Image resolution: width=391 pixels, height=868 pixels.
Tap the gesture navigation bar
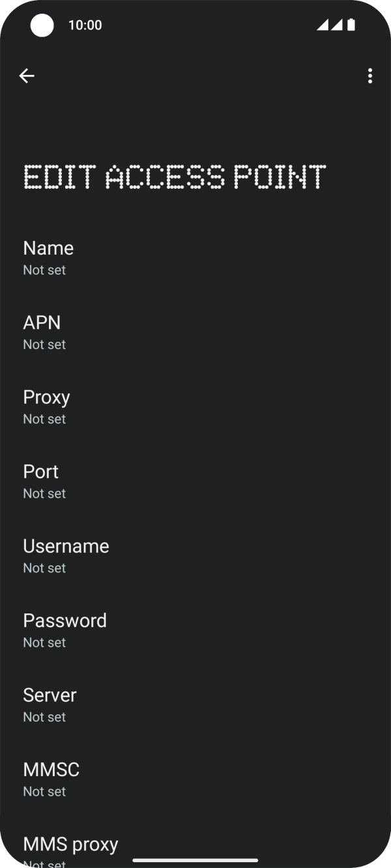195,859
